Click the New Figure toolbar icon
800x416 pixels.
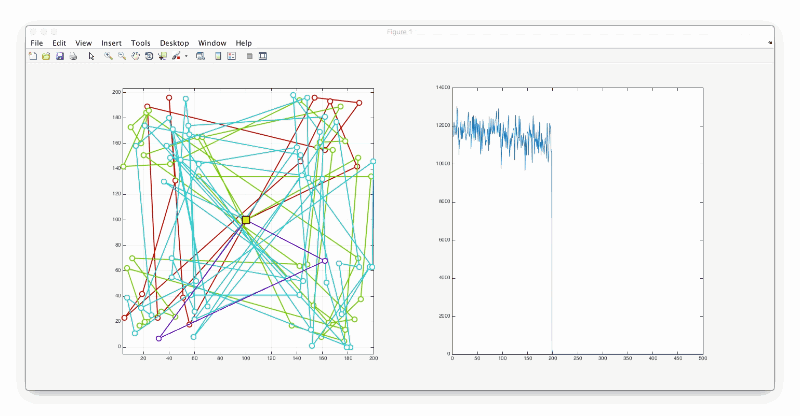(33, 56)
